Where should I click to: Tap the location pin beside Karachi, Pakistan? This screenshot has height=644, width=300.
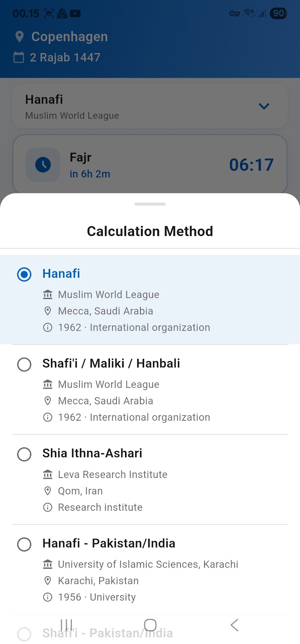pyautogui.click(x=47, y=581)
